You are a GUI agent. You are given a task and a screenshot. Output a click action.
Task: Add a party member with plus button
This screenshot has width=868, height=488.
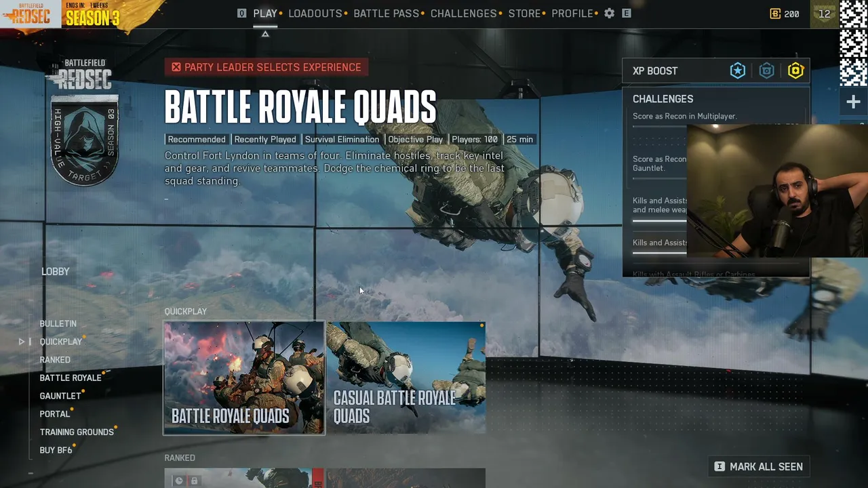click(853, 102)
